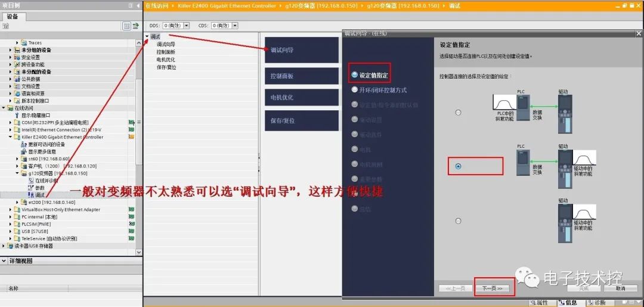Click the 保存/复位 tile button
644x307 pixels.
click(302, 120)
